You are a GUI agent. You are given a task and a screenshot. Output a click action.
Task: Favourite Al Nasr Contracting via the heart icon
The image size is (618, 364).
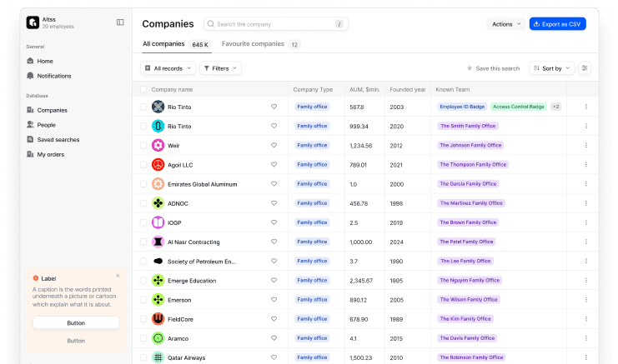pyautogui.click(x=274, y=242)
